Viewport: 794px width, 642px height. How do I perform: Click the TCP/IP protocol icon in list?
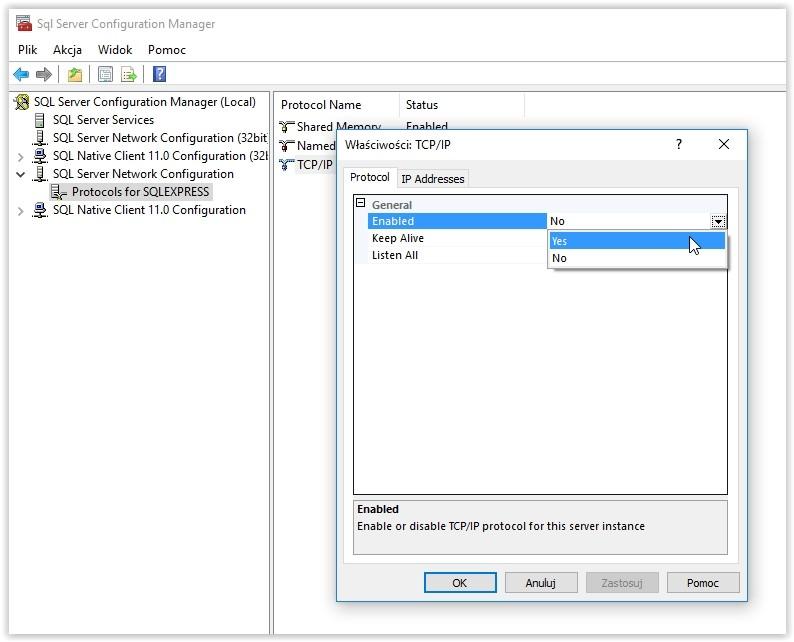coord(287,165)
